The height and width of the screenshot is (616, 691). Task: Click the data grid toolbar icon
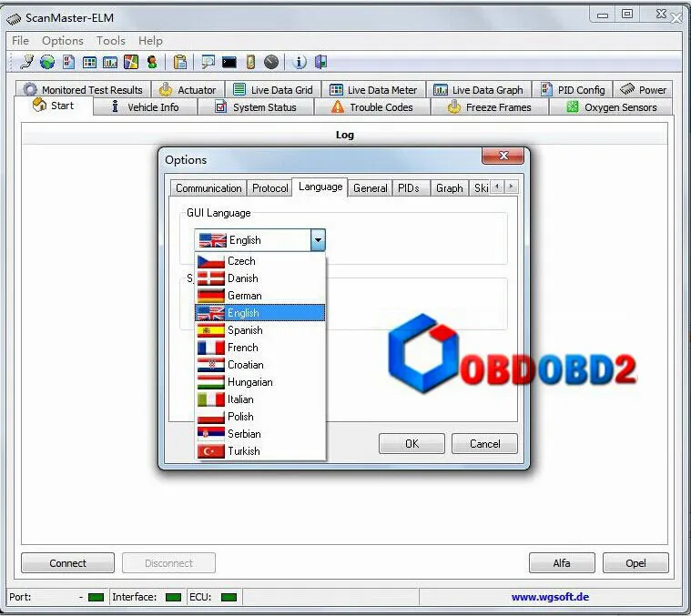[x=89, y=62]
